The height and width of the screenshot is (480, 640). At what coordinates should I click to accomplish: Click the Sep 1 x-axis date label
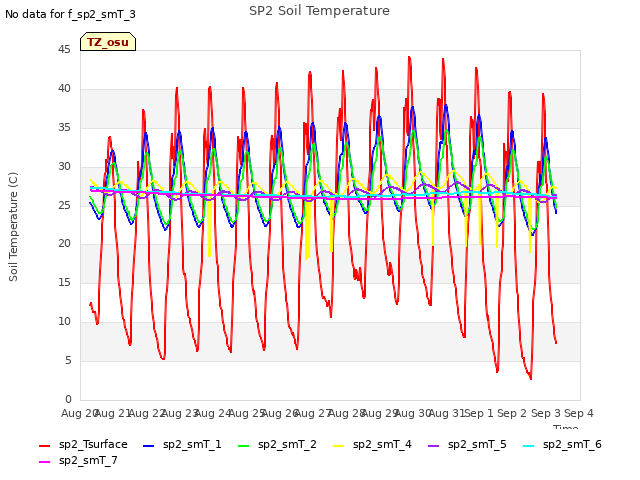tap(479, 413)
